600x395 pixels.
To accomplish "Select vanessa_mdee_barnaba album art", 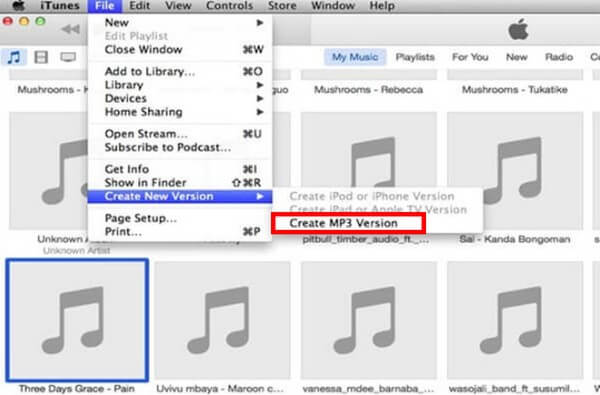I will [x=368, y=320].
